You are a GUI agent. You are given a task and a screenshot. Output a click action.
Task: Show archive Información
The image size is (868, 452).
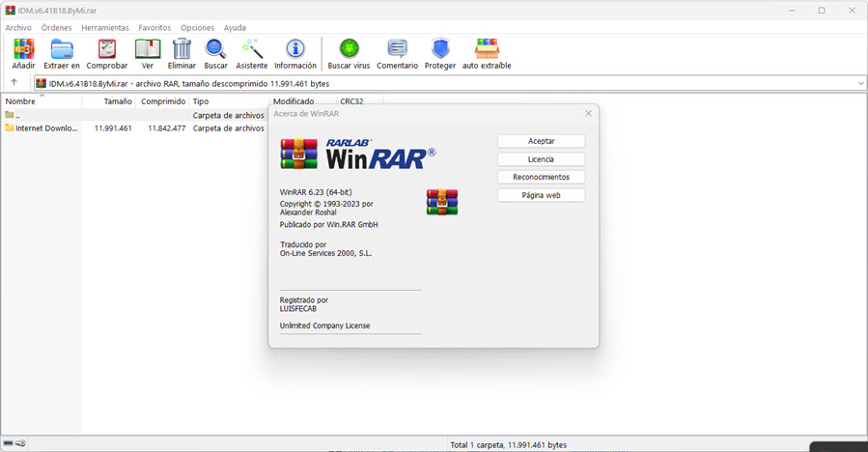295,54
